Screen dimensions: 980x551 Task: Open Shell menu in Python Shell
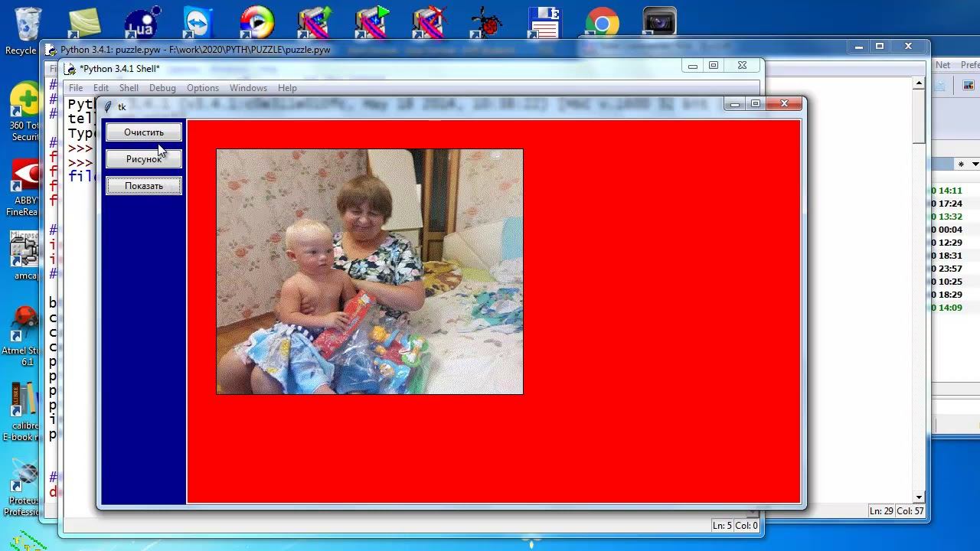pyautogui.click(x=129, y=88)
